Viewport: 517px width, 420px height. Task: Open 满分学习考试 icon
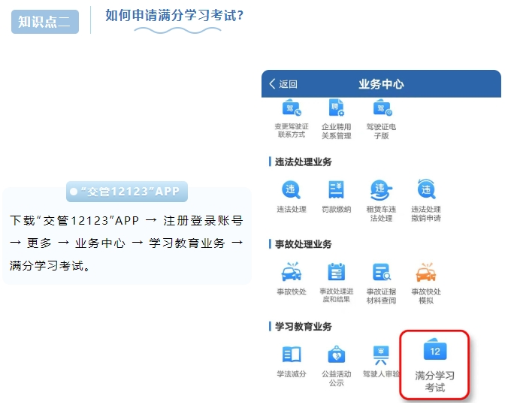(435, 349)
